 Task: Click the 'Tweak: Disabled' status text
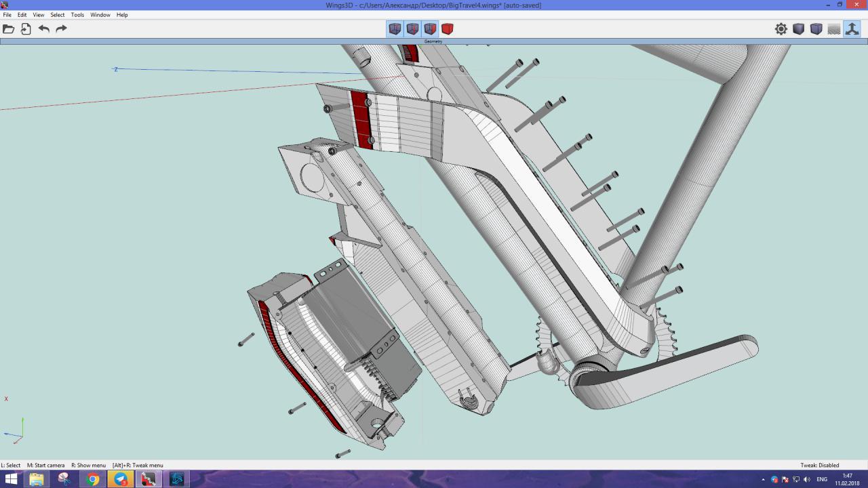coord(819,465)
